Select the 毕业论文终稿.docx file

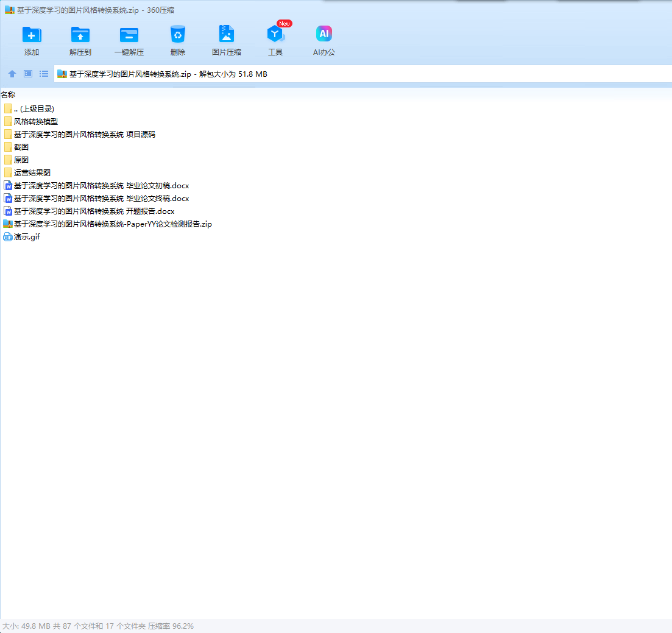pyautogui.click(x=96, y=199)
